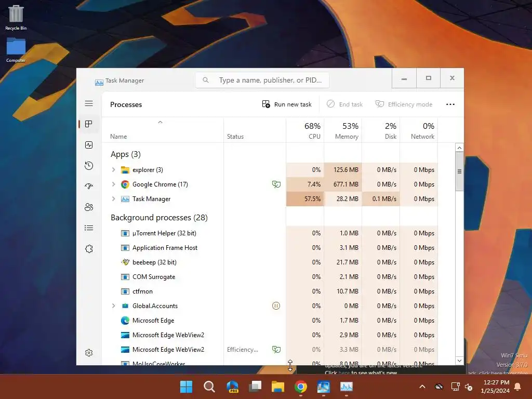
Task: Click the Task Manager process row icon
Action: pyautogui.click(x=125, y=199)
